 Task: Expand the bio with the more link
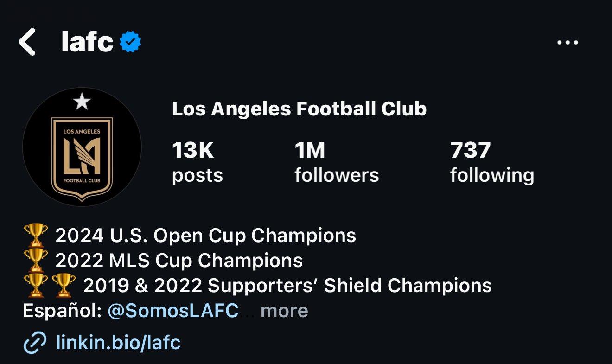point(284,312)
